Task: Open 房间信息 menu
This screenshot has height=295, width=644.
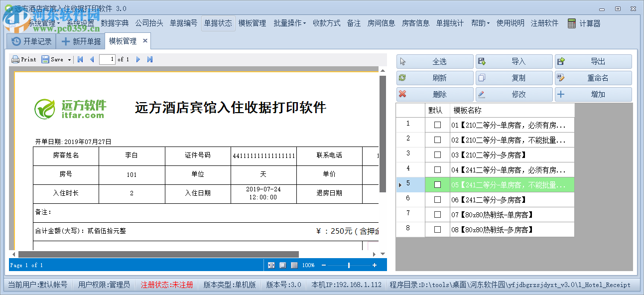Action: click(381, 23)
